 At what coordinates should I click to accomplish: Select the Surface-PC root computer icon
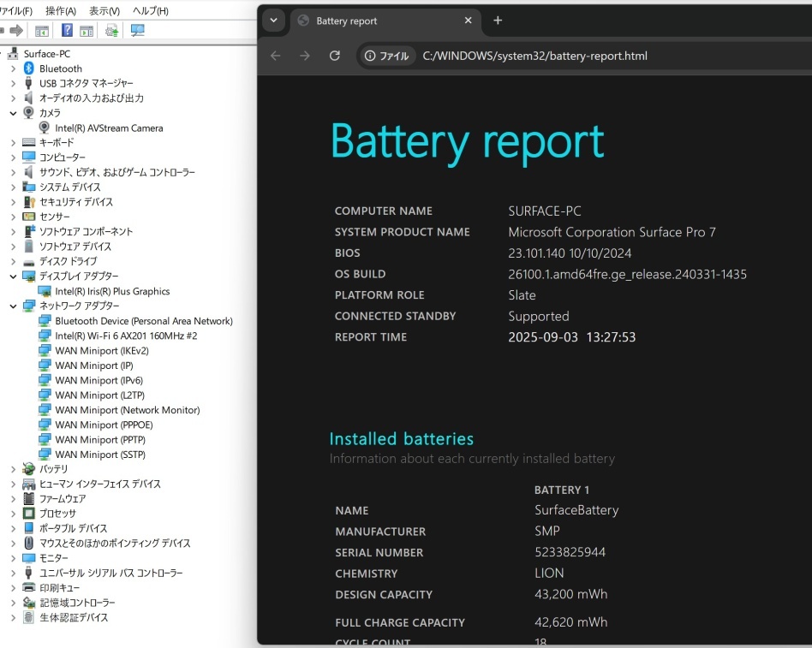click(13, 53)
